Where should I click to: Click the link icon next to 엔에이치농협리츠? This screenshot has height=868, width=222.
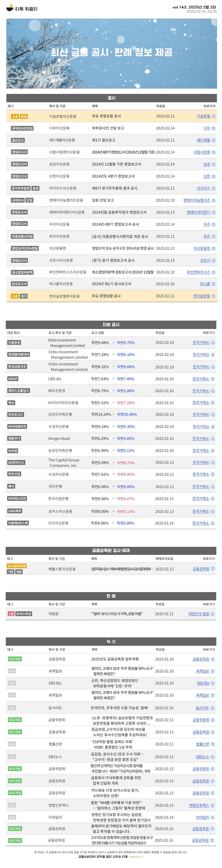[x=214, y=200]
